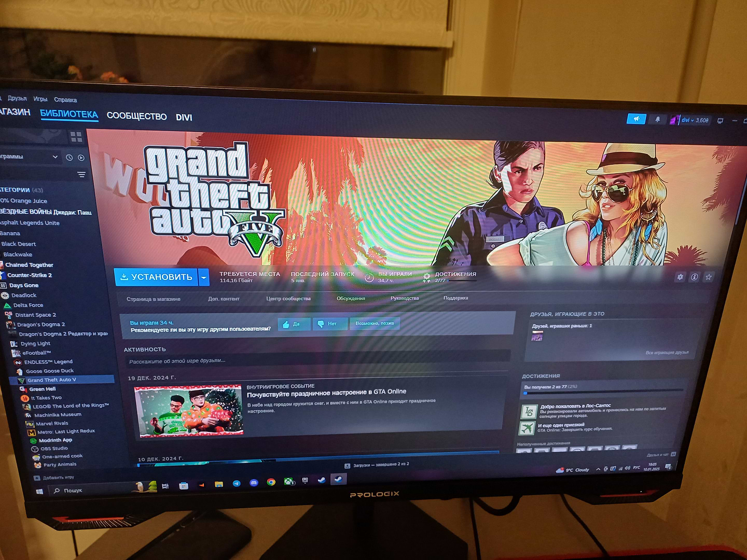Add GTA V to favorites star
This screenshot has width=747, height=560.
coord(709,277)
